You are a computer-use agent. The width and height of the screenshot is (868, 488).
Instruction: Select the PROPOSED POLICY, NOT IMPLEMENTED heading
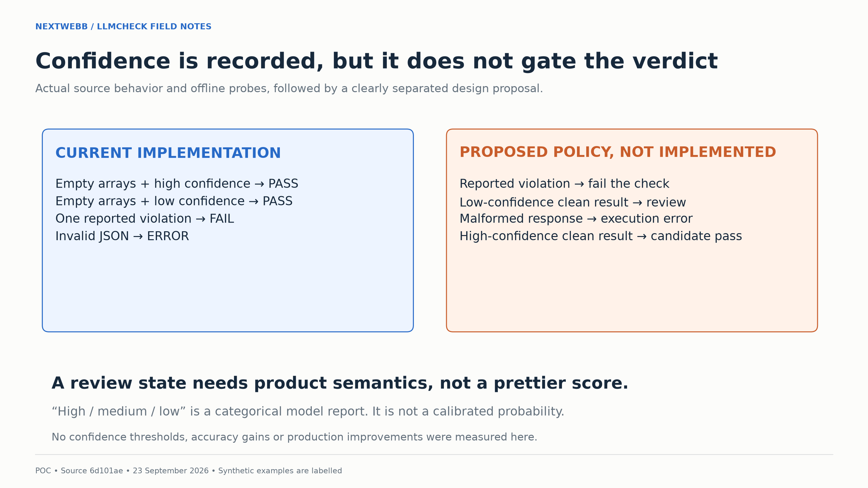(x=617, y=152)
